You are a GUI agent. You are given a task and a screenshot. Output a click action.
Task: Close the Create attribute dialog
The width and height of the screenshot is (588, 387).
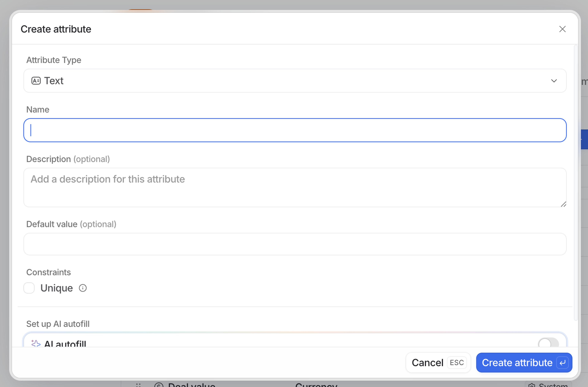point(562,29)
